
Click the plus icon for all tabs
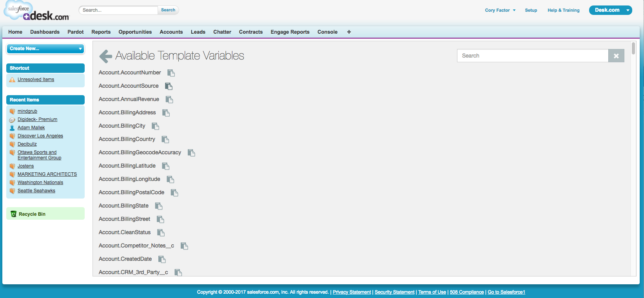tap(349, 32)
